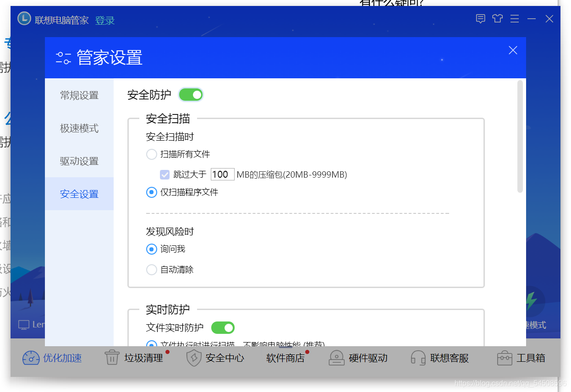Click the 安全中心 shield icon
Image resolution: width=571 pixels, height=392 pixels.
194,358
